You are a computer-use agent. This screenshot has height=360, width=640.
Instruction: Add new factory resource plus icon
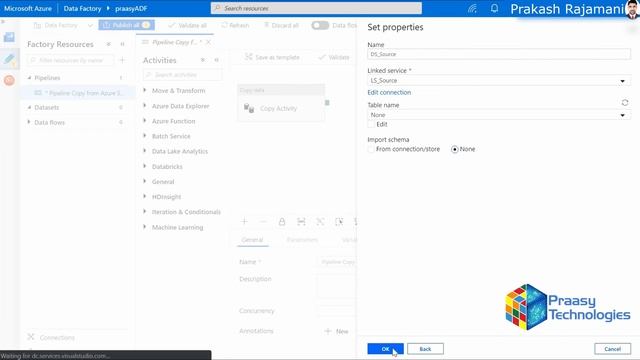[122, 60]
